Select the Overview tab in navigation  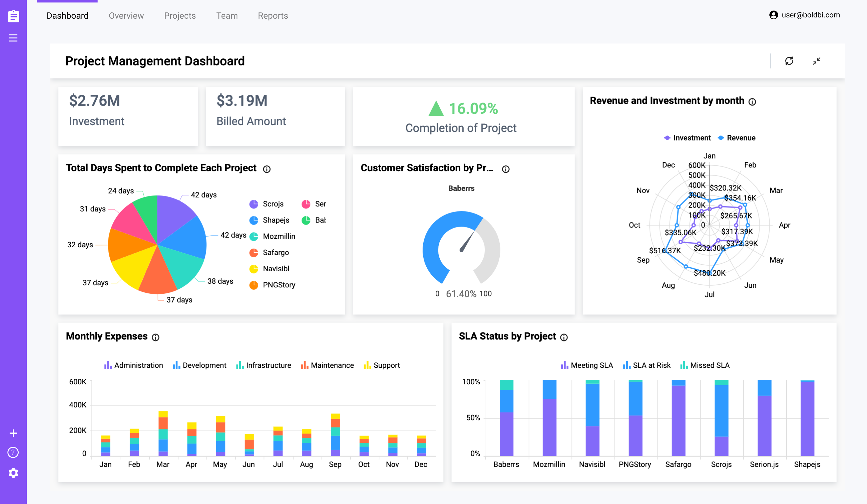(x=126, y=16)
